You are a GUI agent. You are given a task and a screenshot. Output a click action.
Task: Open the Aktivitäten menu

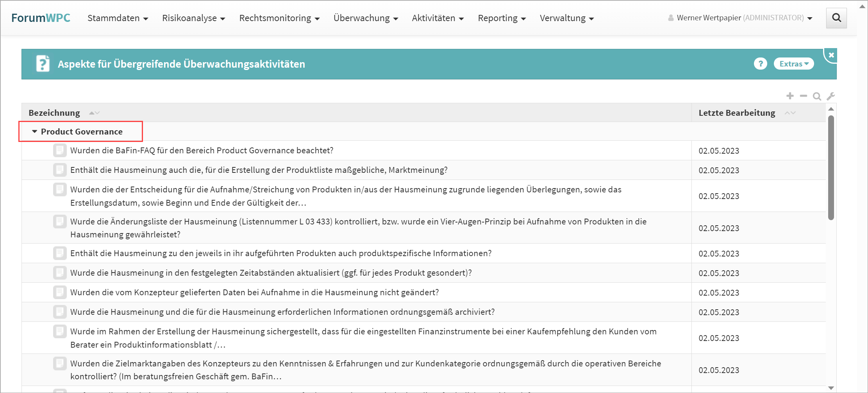point(438,18)
